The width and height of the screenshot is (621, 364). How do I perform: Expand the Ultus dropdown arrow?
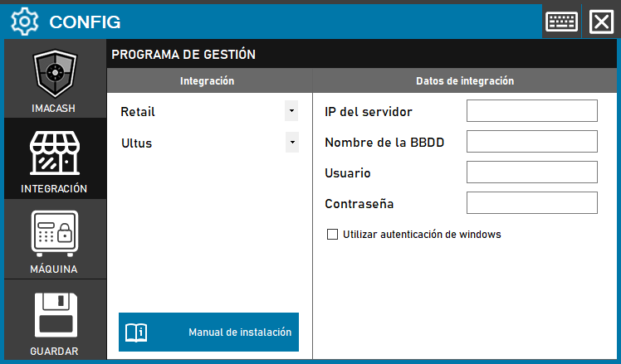click(x=291, y=142)
